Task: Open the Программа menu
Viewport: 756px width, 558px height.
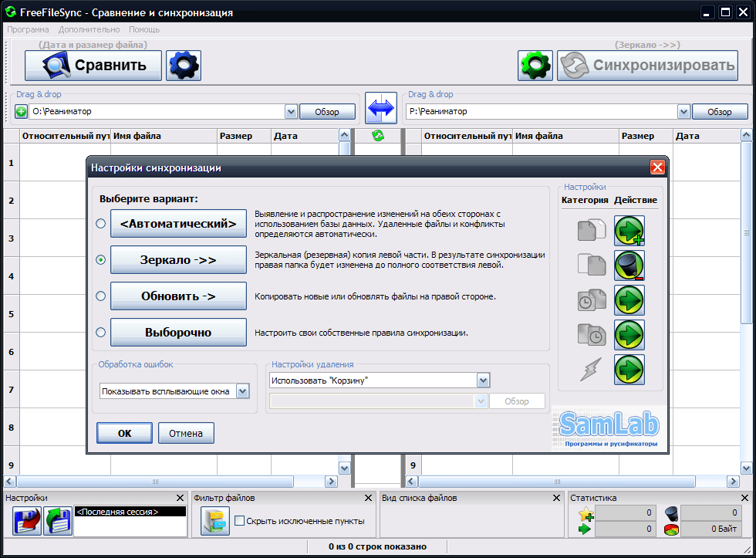Action: 28,29
